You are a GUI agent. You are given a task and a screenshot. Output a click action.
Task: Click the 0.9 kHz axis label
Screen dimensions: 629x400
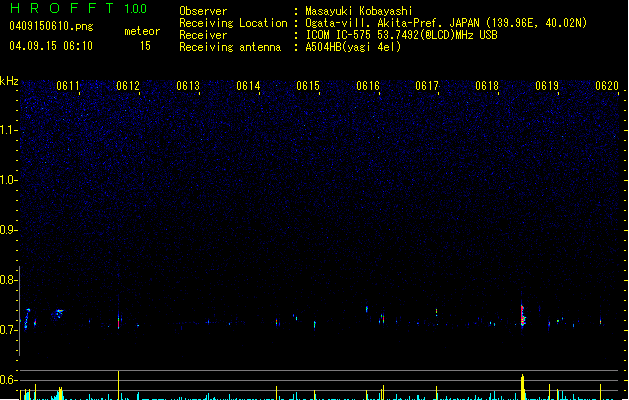click(x=8, y=230)
